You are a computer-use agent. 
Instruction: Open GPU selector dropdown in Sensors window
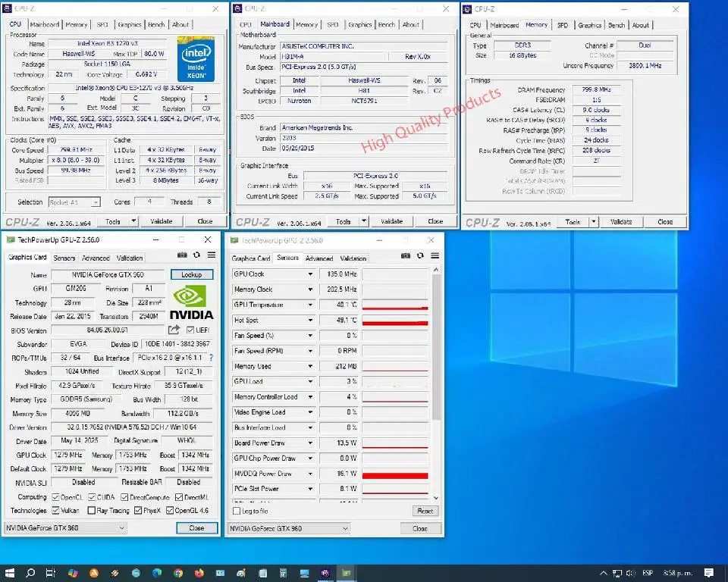(x=289, y=528)
